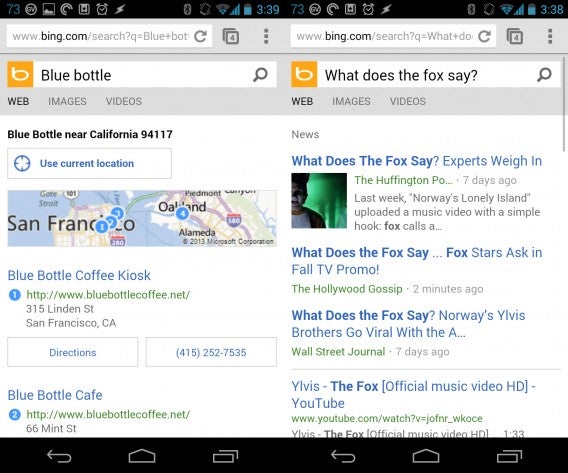
Task: Tap battery icon in left status bar
Action: [x=248, y=9]
